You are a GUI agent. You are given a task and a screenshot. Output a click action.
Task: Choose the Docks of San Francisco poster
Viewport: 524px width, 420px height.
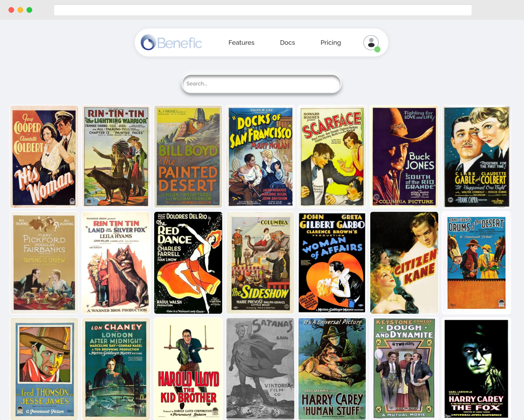[x=260, y=156]
